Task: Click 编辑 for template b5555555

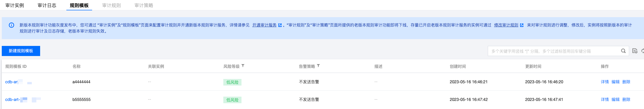Action: point(615,99)
